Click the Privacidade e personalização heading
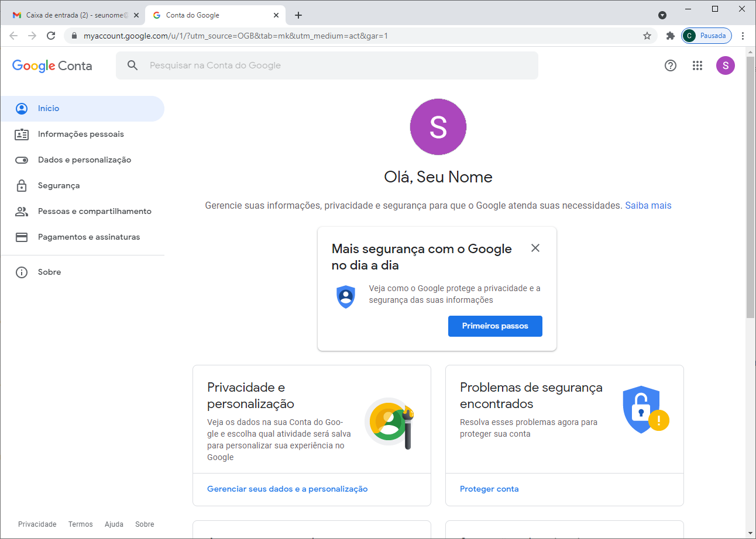This screenshot has height=539, width=756. [250, 396]
